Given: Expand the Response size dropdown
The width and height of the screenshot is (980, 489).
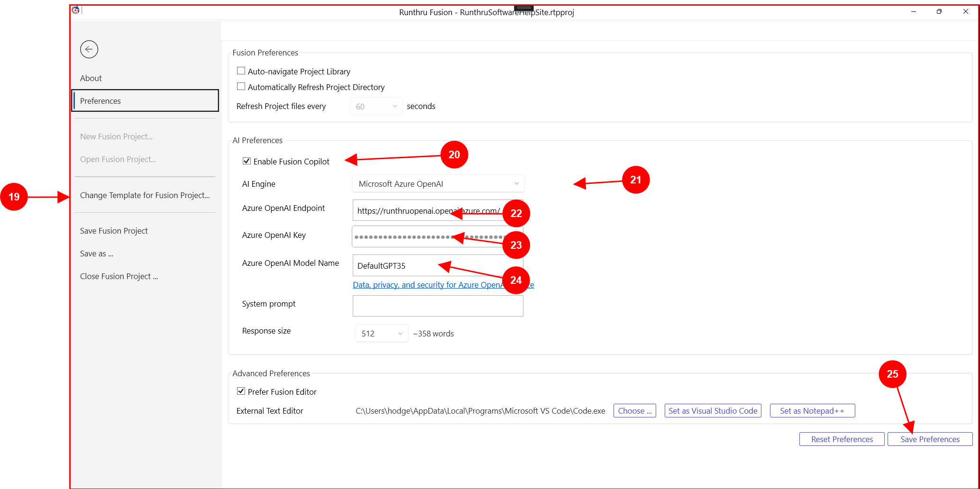Looking at the screenshot, I should click(381, 334).
